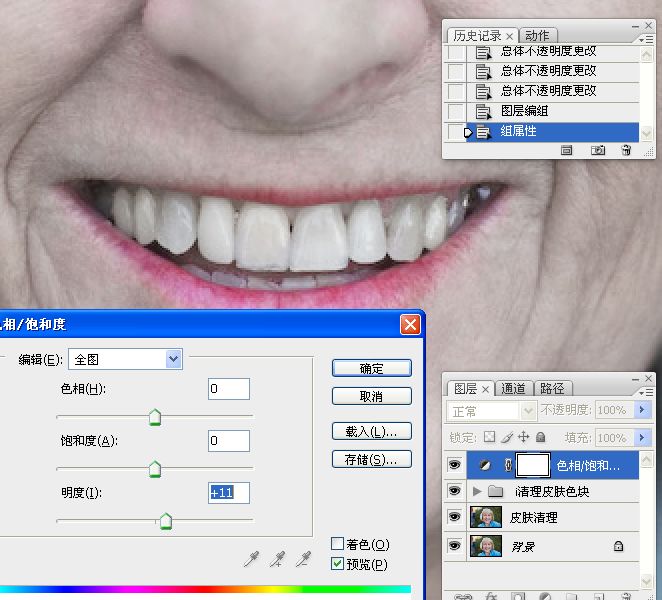
Task: Switch to the 路径 paths tab
Action: click(552, 388)
